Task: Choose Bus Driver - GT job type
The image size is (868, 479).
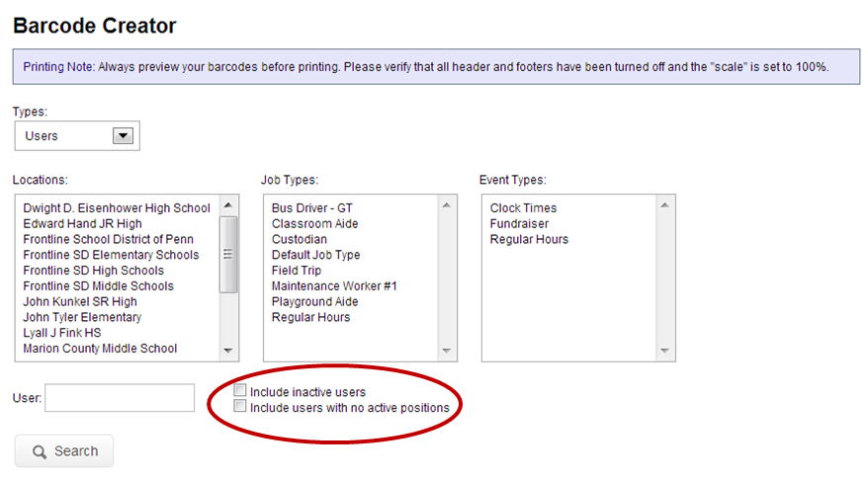Action: (312, 208)
